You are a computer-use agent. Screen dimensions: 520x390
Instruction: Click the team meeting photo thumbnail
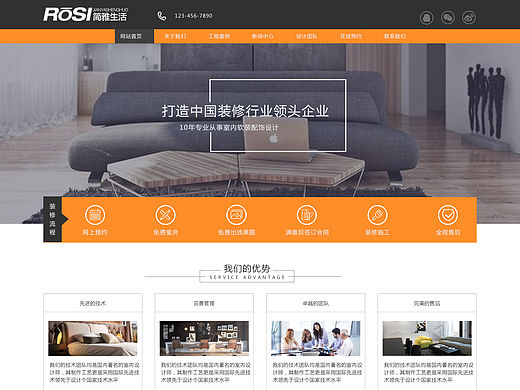[316, 338]
